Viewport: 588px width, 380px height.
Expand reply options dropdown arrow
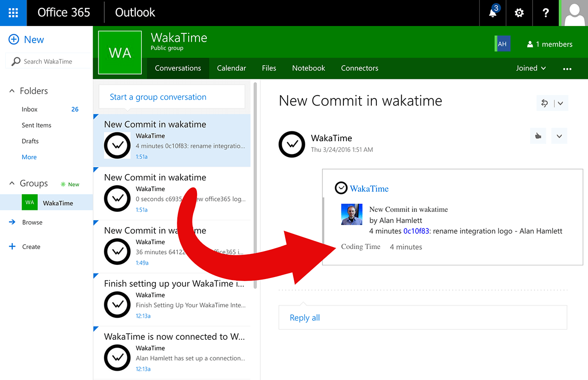pos(561,103)
